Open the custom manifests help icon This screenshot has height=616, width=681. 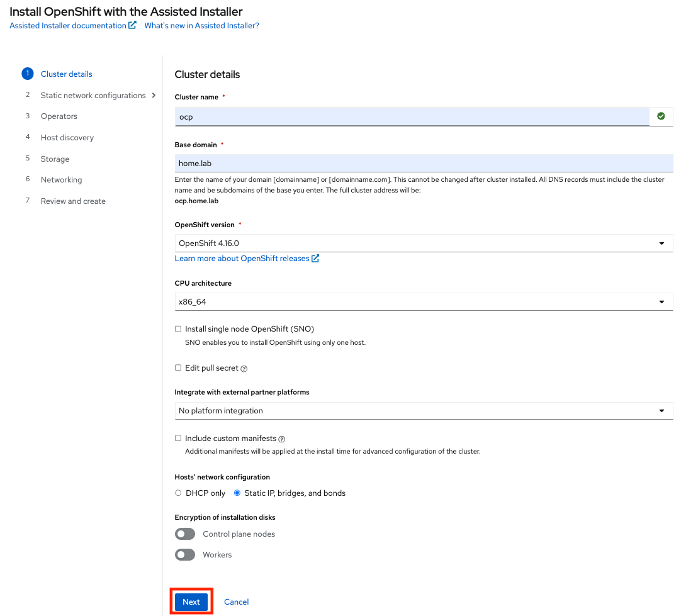pos(282,439)
